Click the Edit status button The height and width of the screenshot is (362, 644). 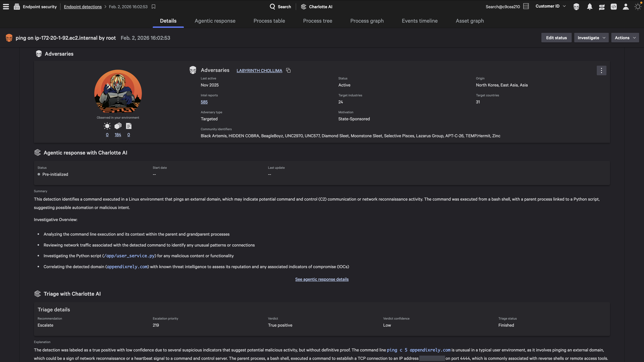(556, 38)
